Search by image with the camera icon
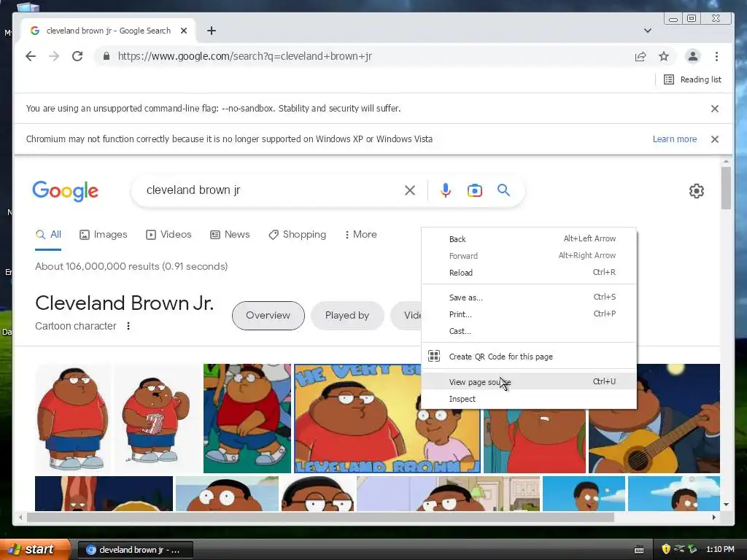Image resolution: width=747 pixels, height=560 pixels. coord(474,190)
